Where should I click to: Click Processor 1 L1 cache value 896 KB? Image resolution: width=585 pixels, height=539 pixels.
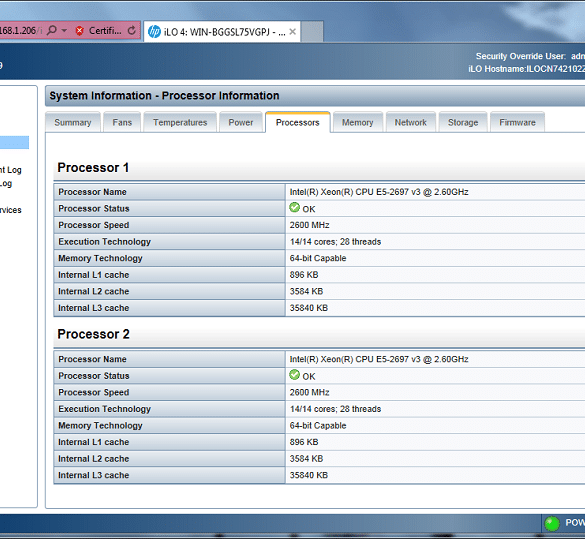(304, 275)
